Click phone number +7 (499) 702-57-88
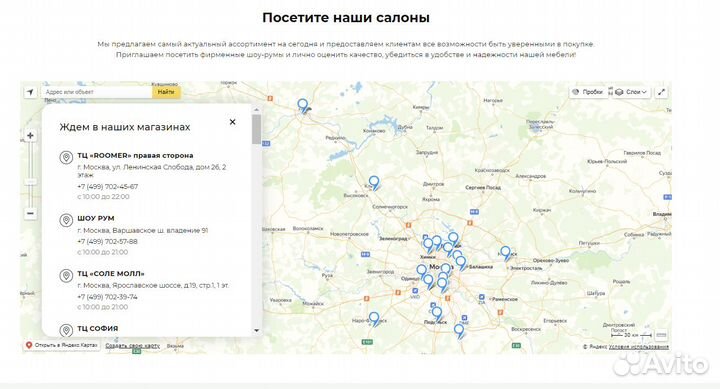720x389 pixels. tap(107, 242)
